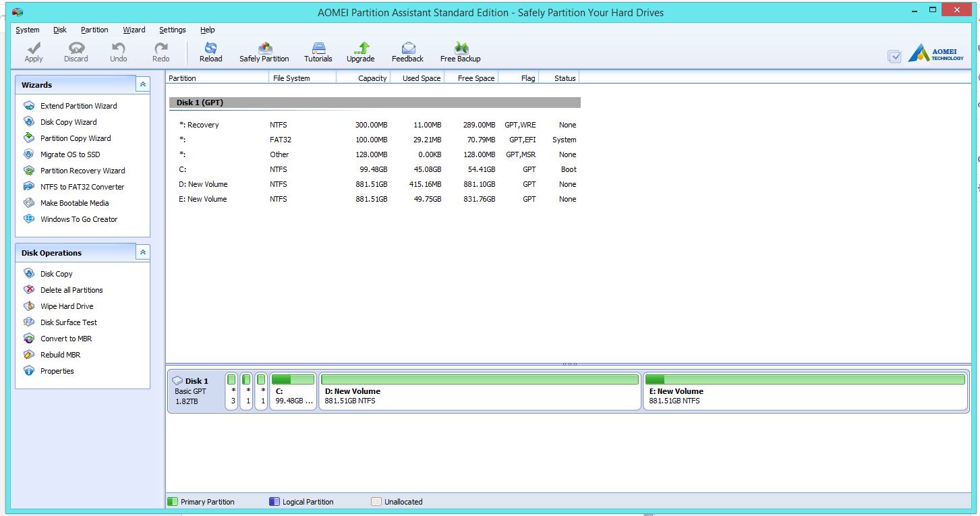Click the Rebuild MBR icon
Image resolution: width=980 pixels, height=516 pixels.
coord(29,355)
